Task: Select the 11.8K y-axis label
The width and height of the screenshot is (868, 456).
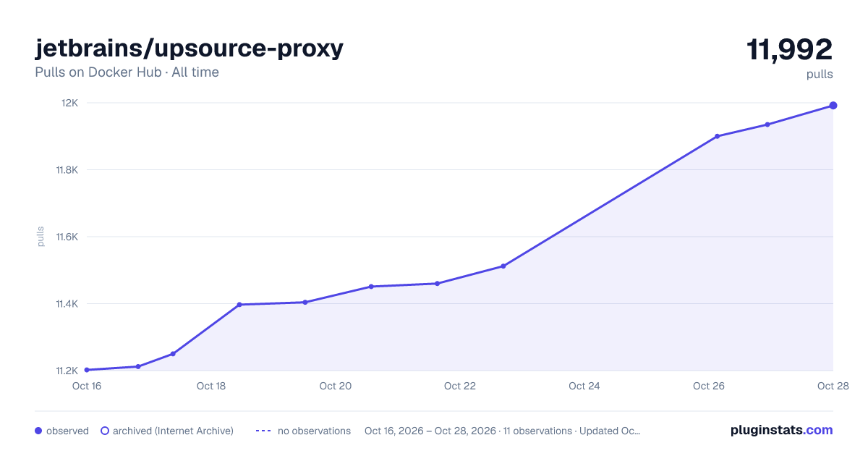Action: click(x=67, y=170)
